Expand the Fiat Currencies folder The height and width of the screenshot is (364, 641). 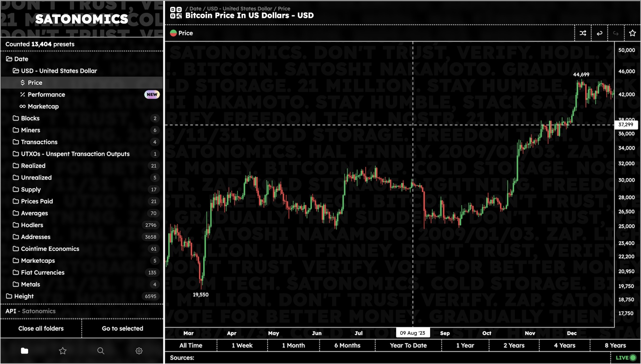[82, 272]
